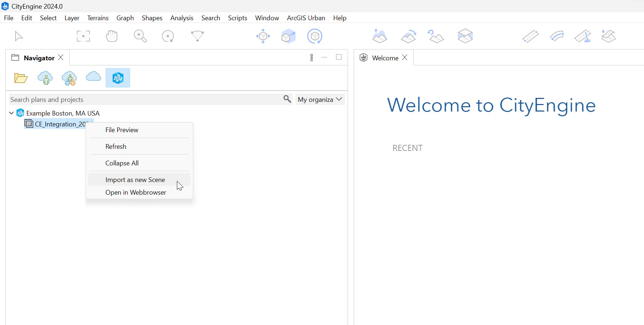
Task: Open the Terrains menu
Action: (98, 18)
